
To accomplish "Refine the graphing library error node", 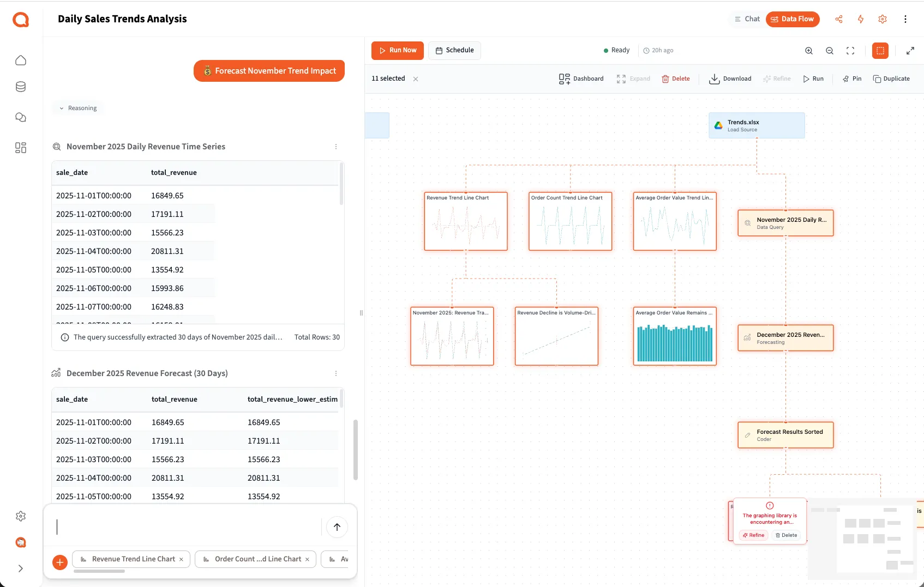I will click(x=753, y=535).
